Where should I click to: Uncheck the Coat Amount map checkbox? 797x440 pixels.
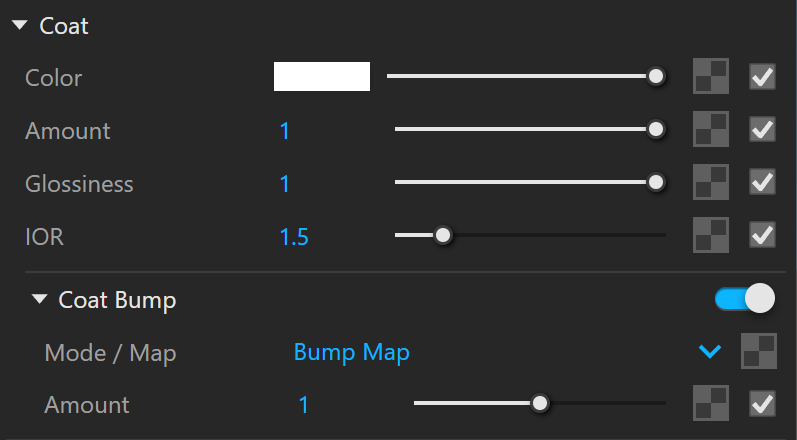click(x=762, y=129)
